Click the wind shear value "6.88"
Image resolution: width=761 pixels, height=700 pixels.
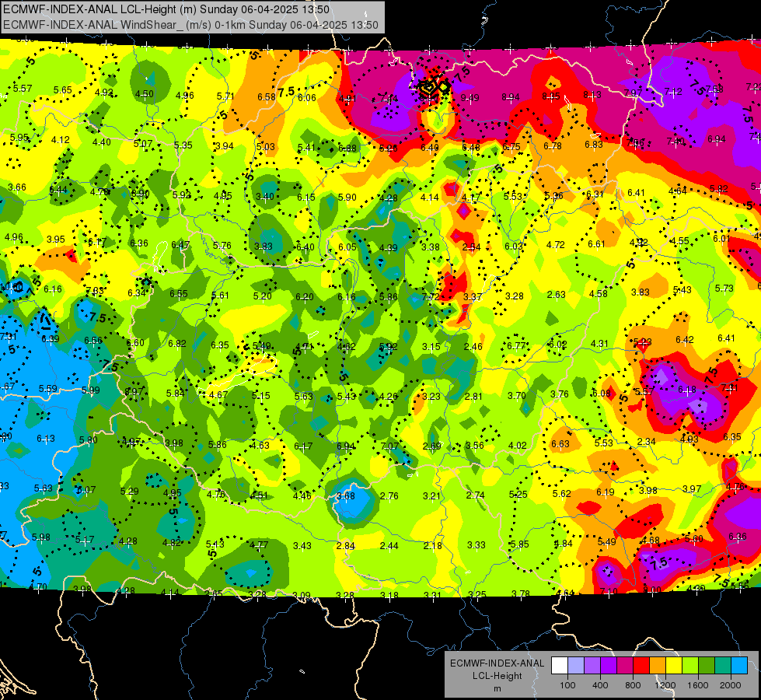click(x=347, y=148)
